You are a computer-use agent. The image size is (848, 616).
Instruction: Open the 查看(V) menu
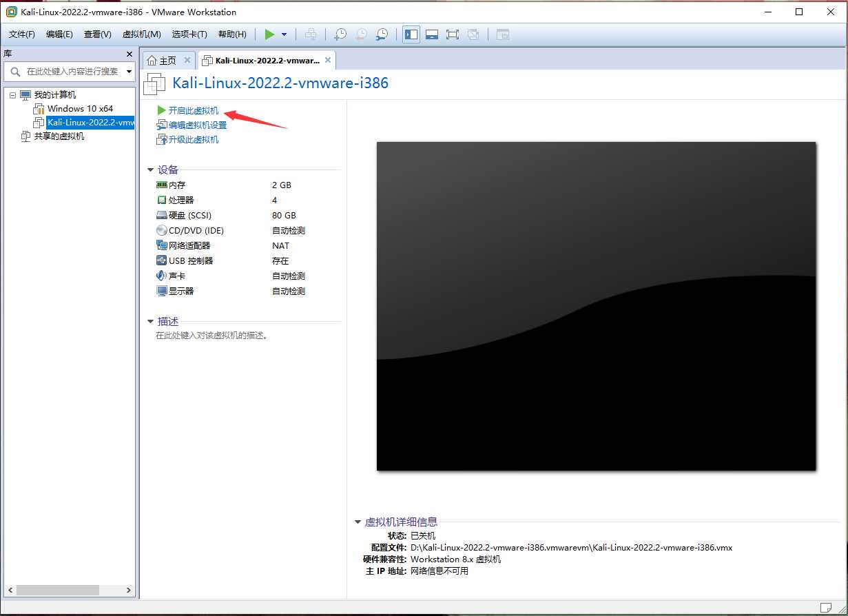(x=98, y=34)
